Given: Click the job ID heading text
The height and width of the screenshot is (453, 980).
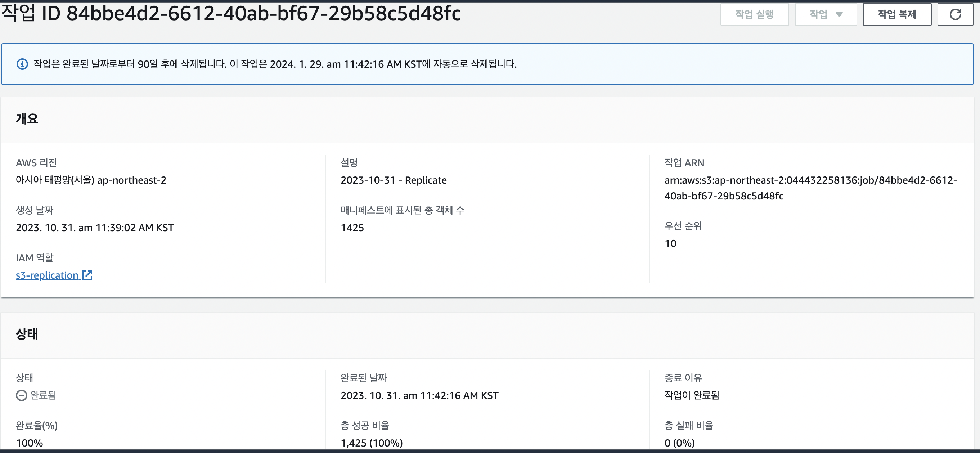Looking at the screenshot, I should 230,13.
